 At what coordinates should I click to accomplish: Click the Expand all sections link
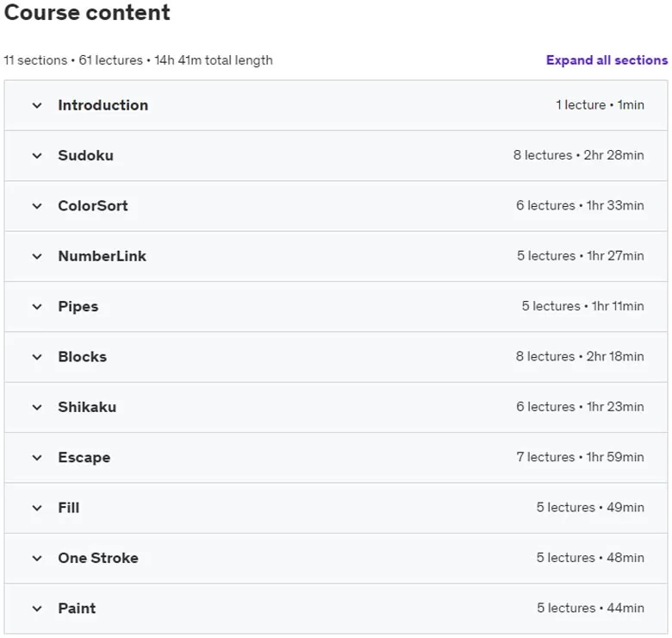(x=607, y=60)
